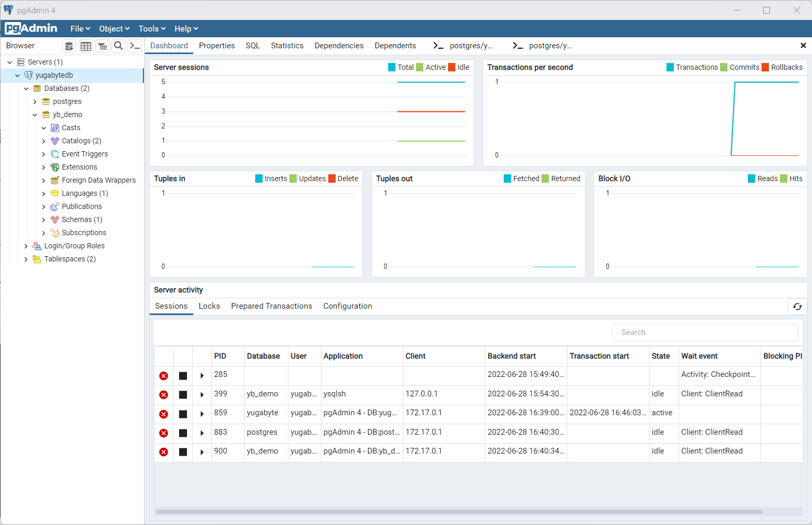Expand the Schemas node
Image resolution: width=812 pixels, height=525 pixels.
[44, 219]
